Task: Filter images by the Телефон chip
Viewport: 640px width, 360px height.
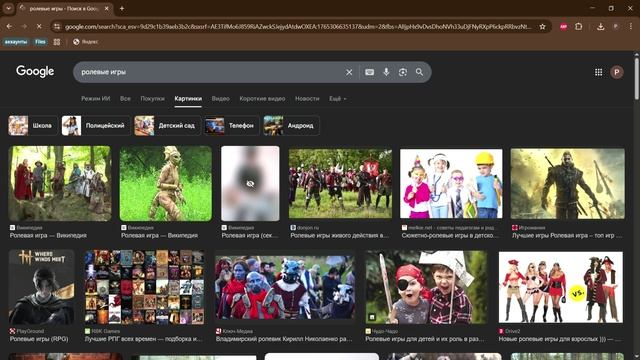Action: click(x=231, y=126)
